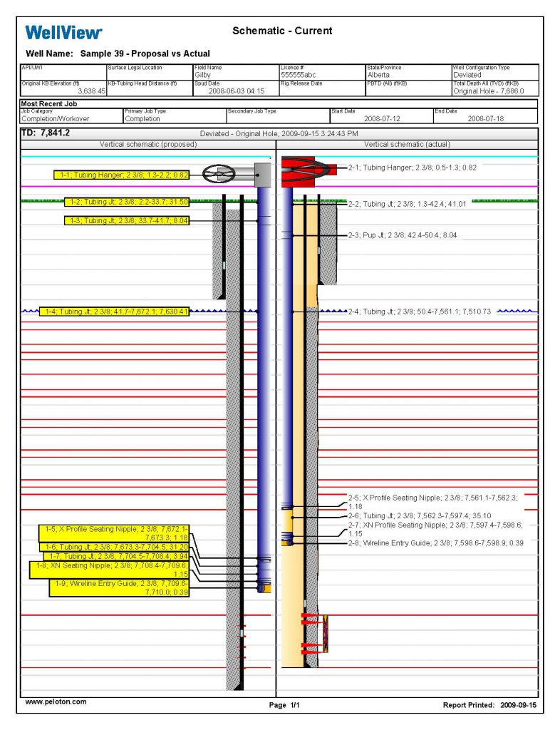
Task: Click the Well Configuration Type Deviated field
Action: point(467,75)
